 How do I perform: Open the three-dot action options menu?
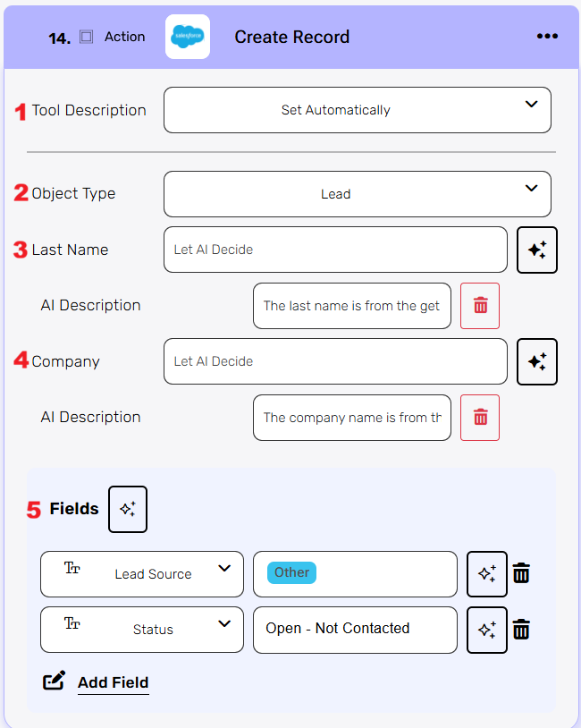pos(547,37)
